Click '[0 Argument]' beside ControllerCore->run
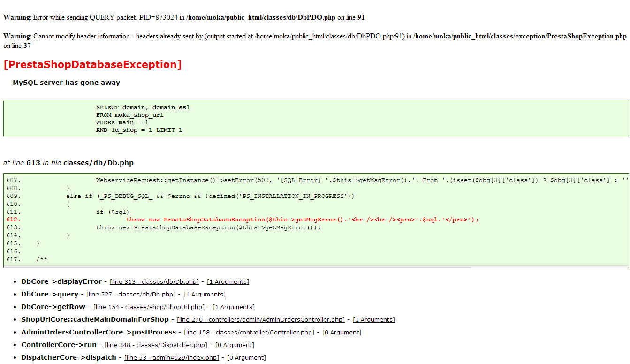 [x=235, y=345]
